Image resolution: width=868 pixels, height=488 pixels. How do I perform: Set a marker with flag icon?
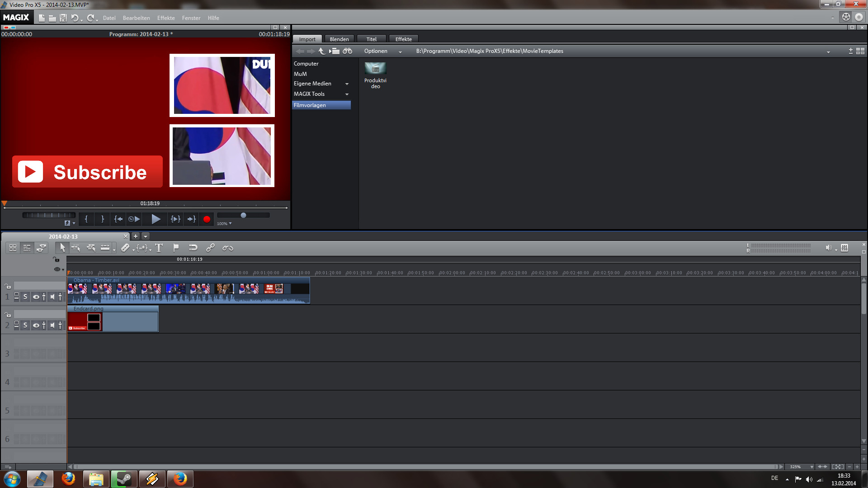(176, 248)
